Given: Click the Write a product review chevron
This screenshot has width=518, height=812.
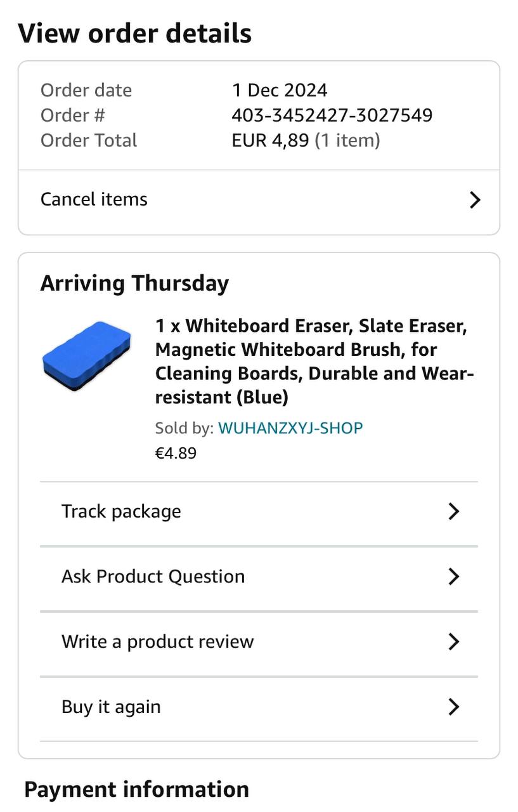Looking at the screenshot, I should pyautogui.click(x=453, y=641).
